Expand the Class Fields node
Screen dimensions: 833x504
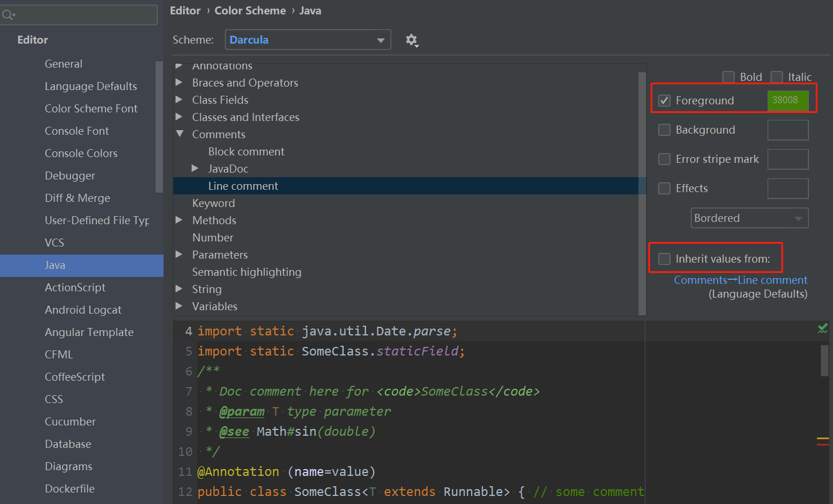[x=179, y=100]
